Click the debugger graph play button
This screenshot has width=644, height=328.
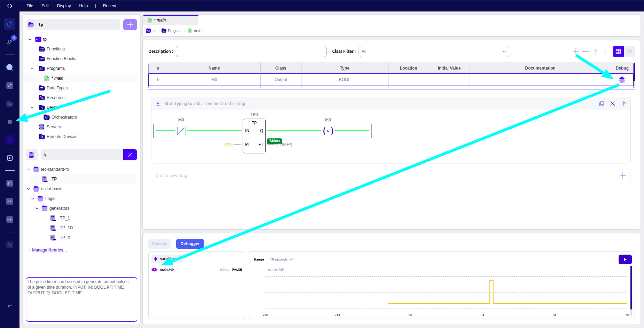coord(625,259)
